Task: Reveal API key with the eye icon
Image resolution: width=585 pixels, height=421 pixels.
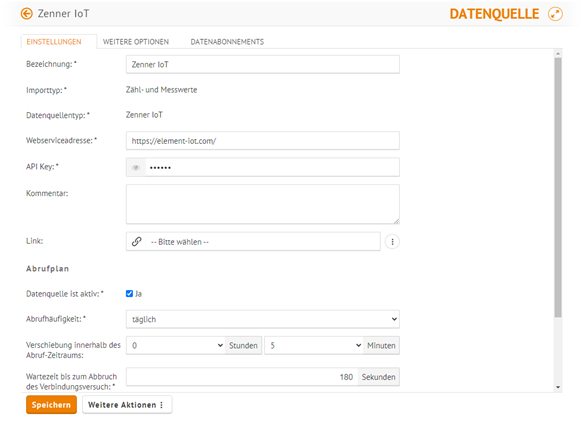Action: pyautogui.click(x=136, y=168)
